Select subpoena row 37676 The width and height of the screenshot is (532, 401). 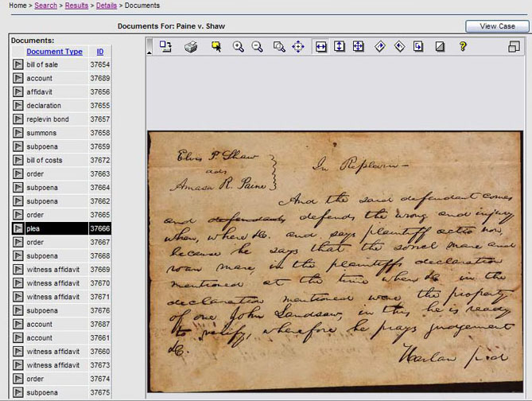click(x=61, y=310)
